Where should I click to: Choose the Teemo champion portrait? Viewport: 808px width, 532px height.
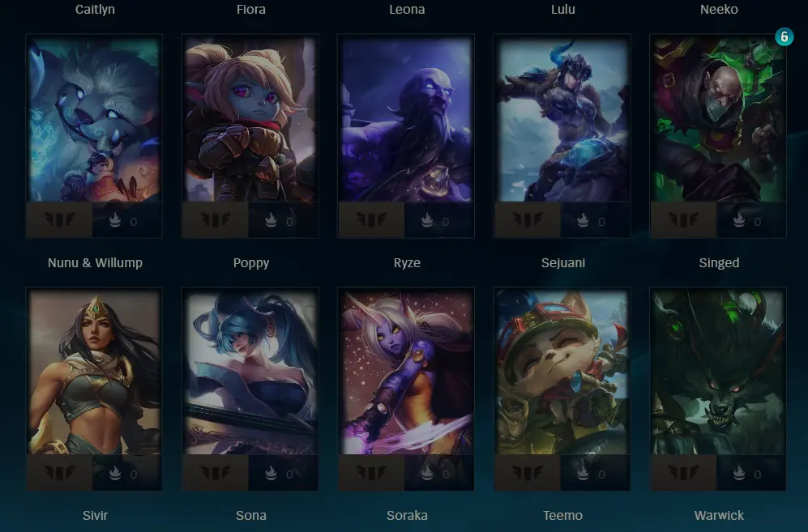point(562,372)
